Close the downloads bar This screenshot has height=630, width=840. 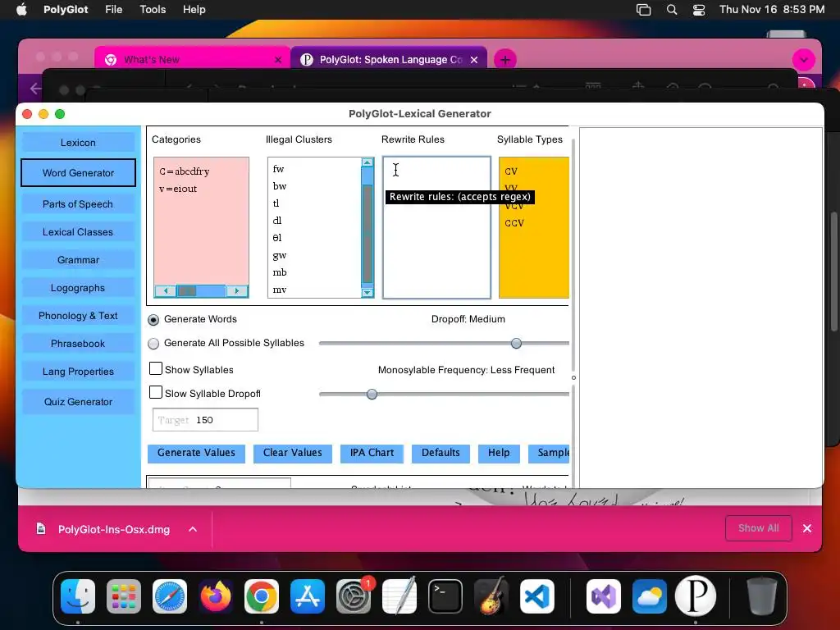point(807,528)
